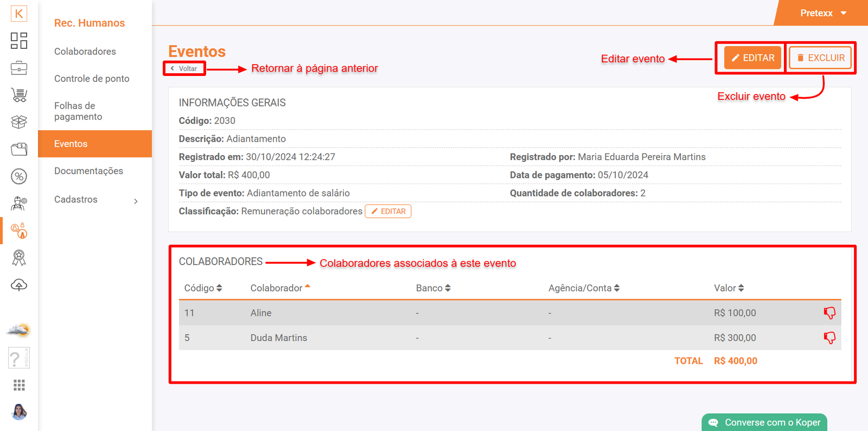Sort collaborators by Valor column
The image size is (868, 431).
click(x=729, y=288)
